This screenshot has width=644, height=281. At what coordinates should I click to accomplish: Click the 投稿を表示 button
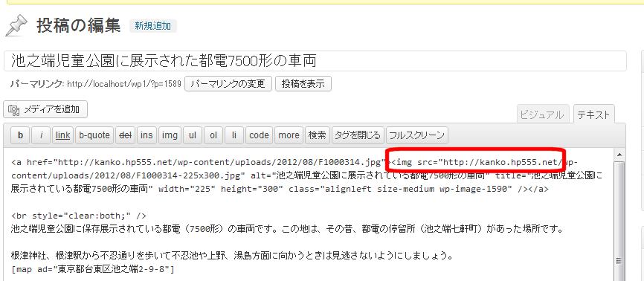[x=303, y=84]
